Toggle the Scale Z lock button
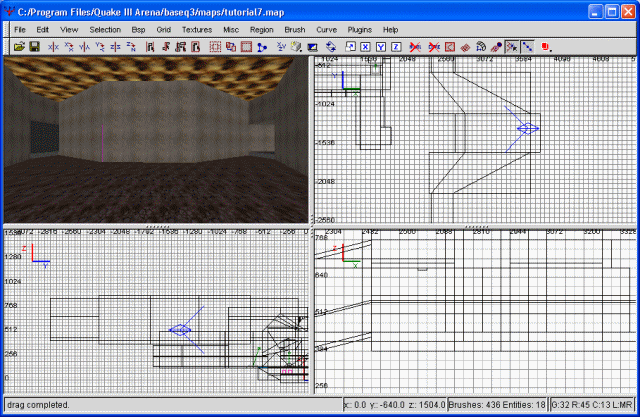This screenshot has width=640, height=417. pos(396,47)
